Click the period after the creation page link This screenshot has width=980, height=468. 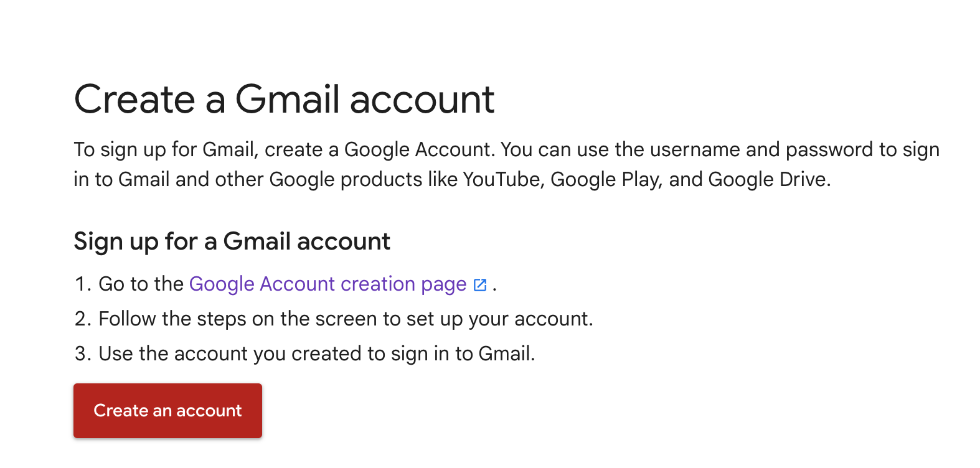coord(495,286)
